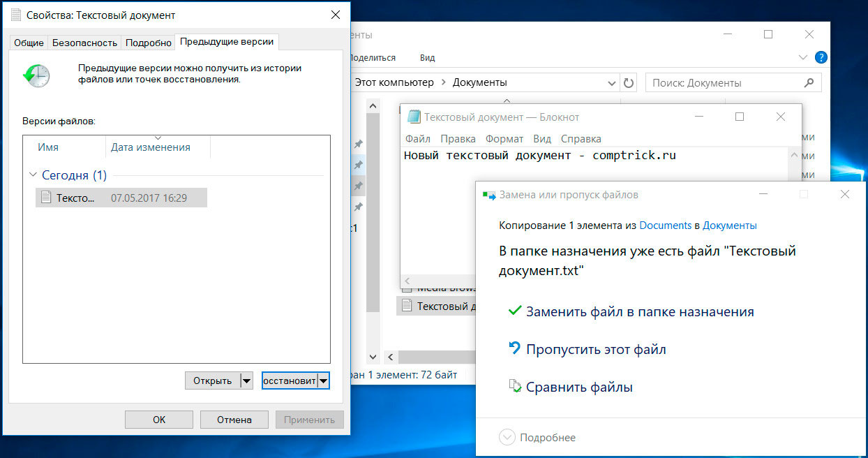Open Файл menu in Блокнот
Screen dimensions: 868x458
click(417, 138)
